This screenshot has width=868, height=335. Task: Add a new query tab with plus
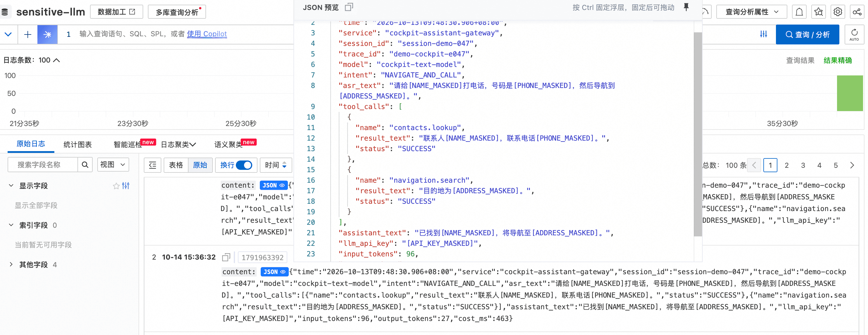[x=28, y=34]
